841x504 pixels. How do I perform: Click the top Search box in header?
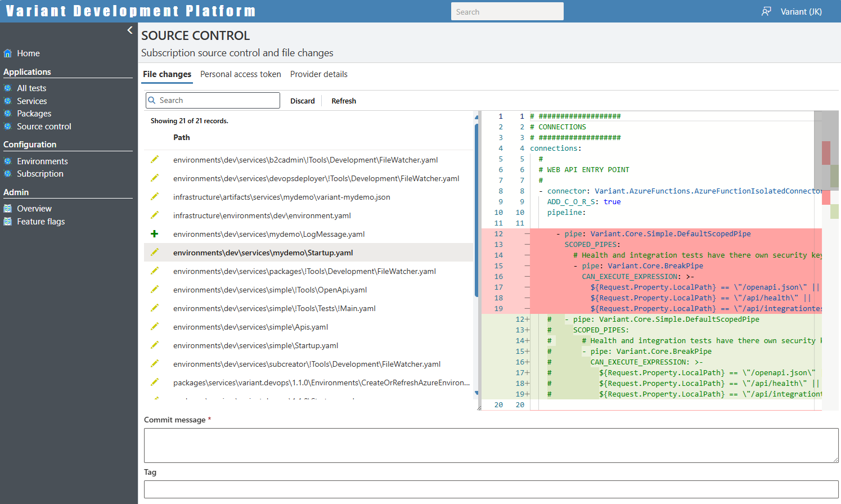507,12
